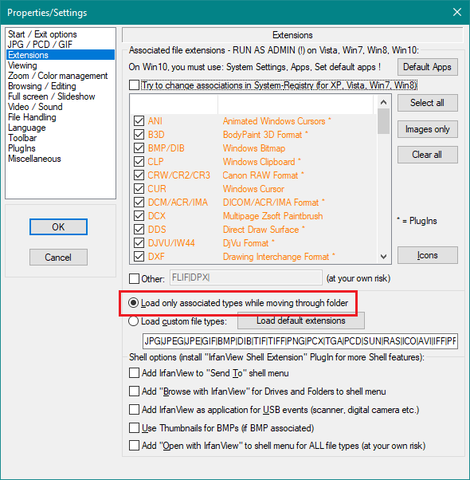
Task: Click the Other extensions text field
Action: click(246, 278)
